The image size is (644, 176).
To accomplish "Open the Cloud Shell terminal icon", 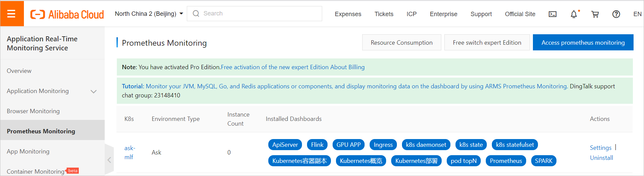I will click(552, 14).
